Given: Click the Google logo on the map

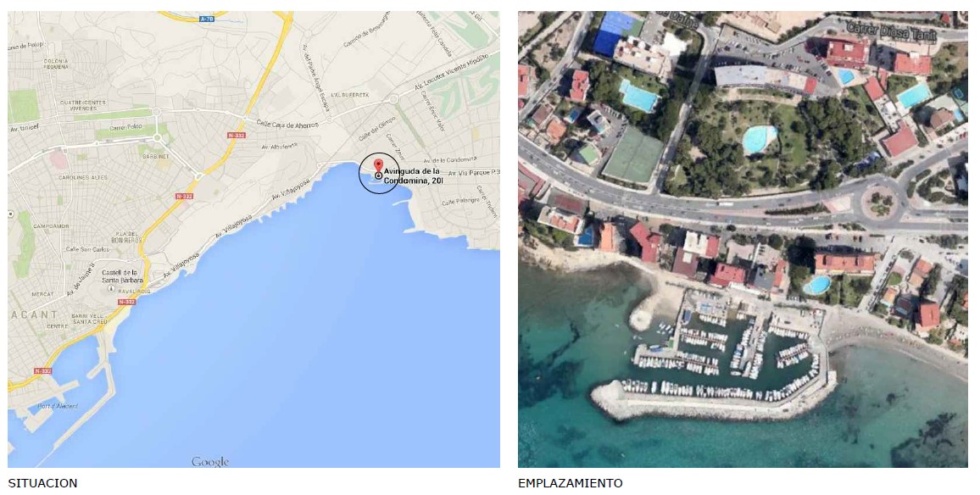Looking at the screenshot, I should pos(210,462).
